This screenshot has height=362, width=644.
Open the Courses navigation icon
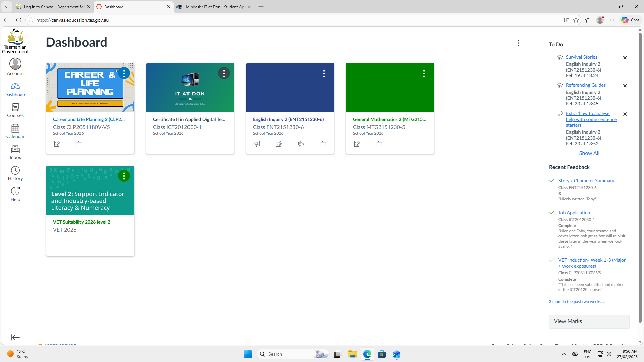[15, 110]
